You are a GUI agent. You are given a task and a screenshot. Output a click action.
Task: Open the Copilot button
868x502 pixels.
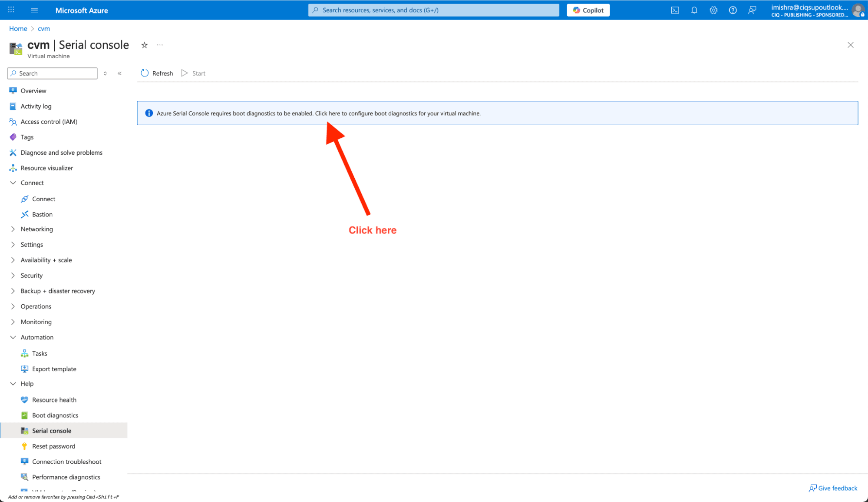[x=588, y=10]
